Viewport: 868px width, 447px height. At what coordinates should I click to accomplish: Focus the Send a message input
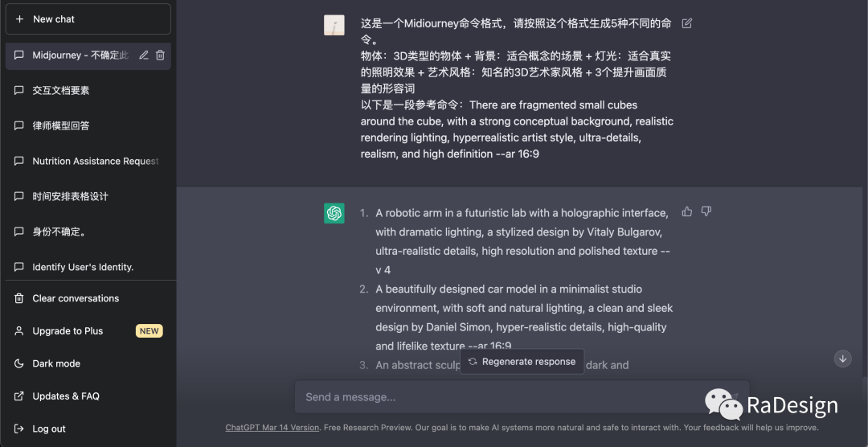tap(498, 397)
